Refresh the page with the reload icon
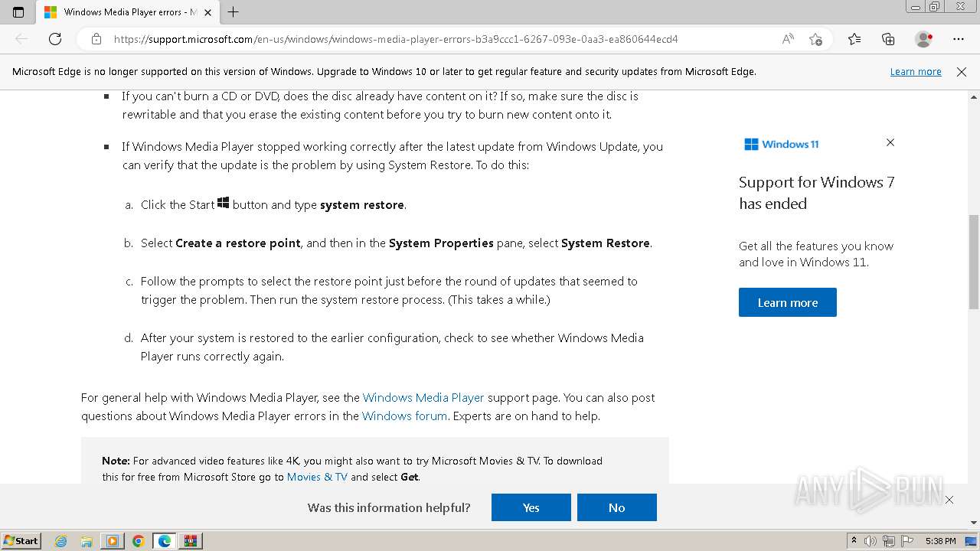The image size is (980, 551). pos(55,39)
